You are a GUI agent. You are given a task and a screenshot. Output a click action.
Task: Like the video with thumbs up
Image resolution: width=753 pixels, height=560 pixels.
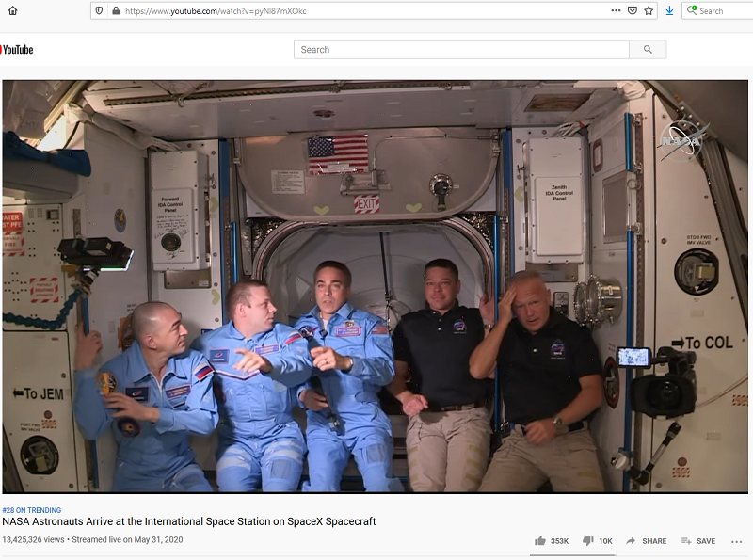tap(540, 541)
